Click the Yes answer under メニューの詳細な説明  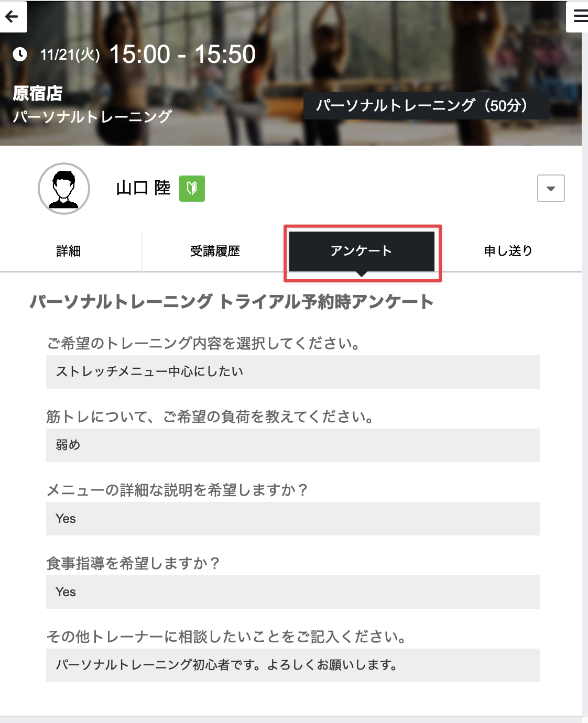click(292, 519)
